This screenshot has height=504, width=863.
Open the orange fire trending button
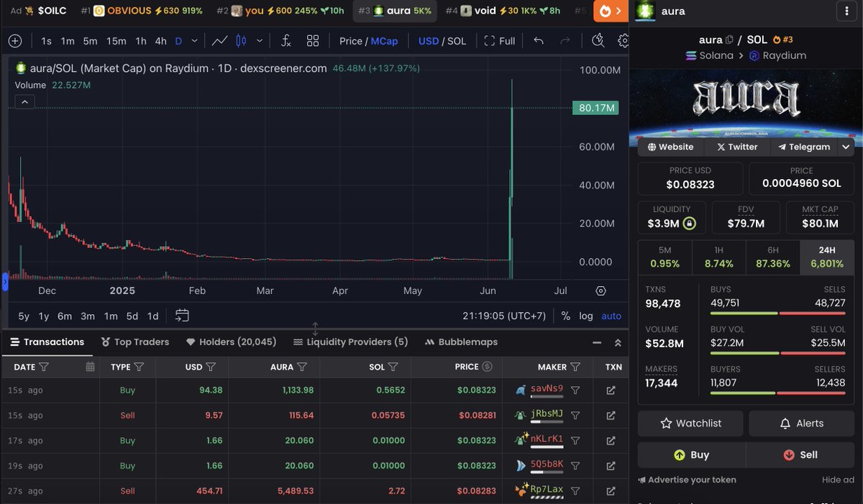[x=611, y=12]
